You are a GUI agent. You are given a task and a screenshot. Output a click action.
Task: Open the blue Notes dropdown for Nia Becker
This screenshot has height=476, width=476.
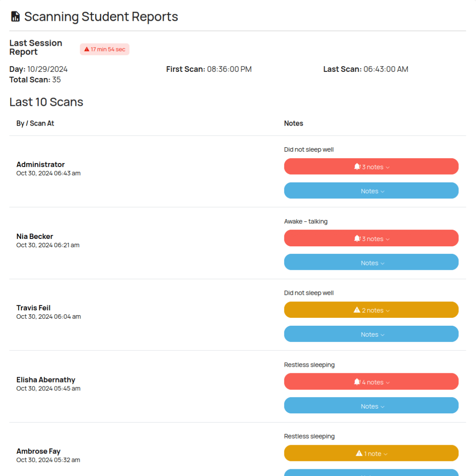pyautogui.click(x=371, y=263)
